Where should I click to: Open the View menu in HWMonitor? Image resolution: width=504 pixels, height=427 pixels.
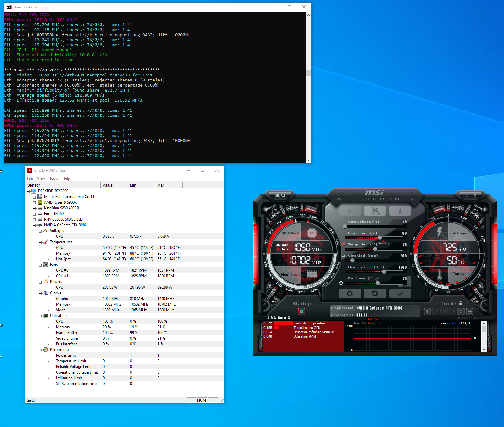(41, 178)
